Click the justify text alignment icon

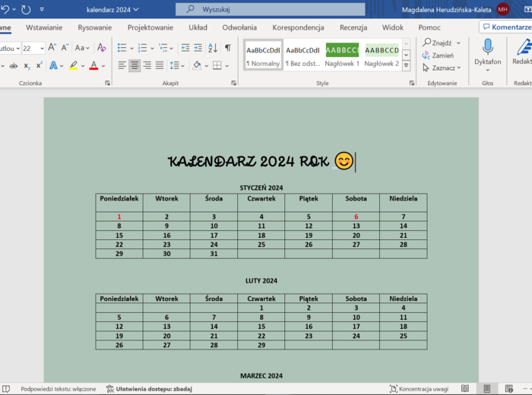coord(160,66)
